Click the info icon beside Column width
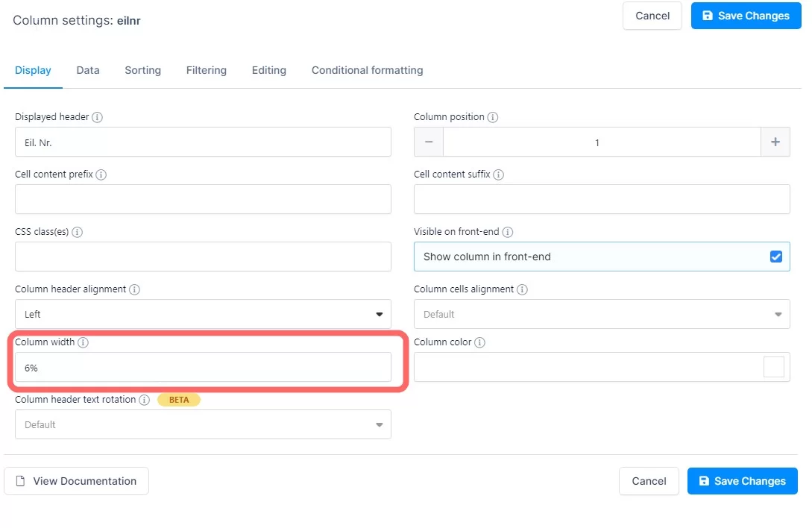 coord(82,342)
